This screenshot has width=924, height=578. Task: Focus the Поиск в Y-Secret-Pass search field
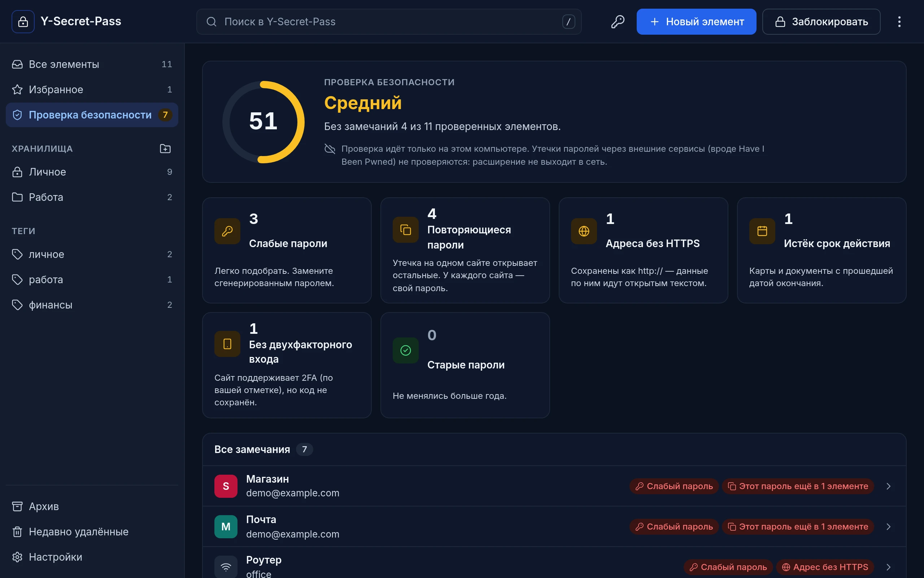(389, 22)
